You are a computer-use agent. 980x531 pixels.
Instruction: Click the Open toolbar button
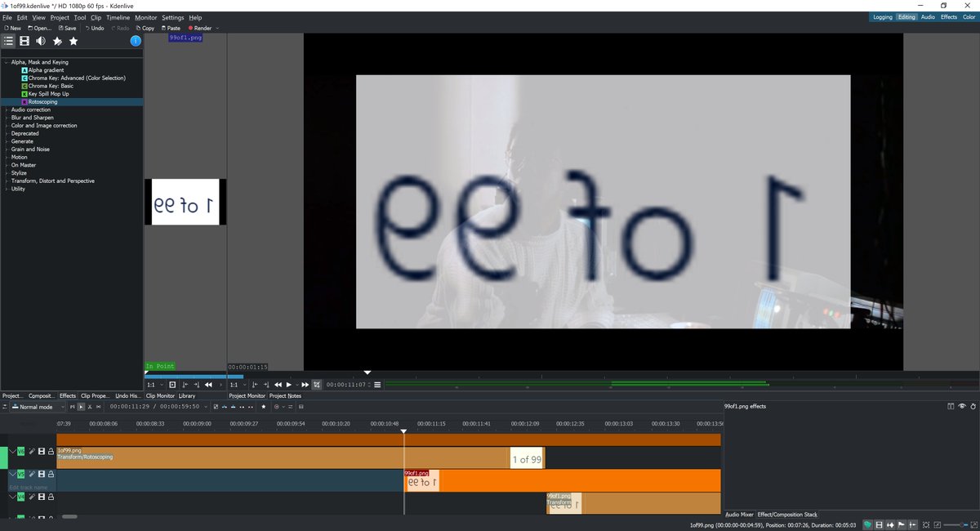(39, 28)
